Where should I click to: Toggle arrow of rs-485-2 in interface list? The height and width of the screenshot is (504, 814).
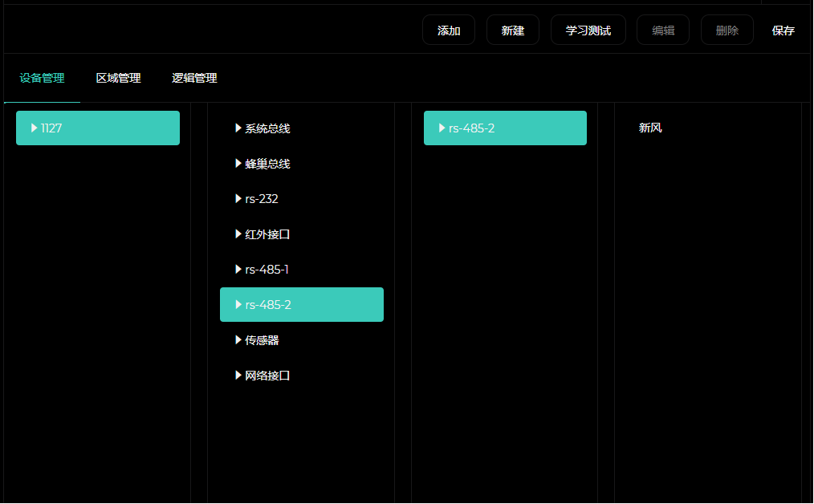point(238,304)
